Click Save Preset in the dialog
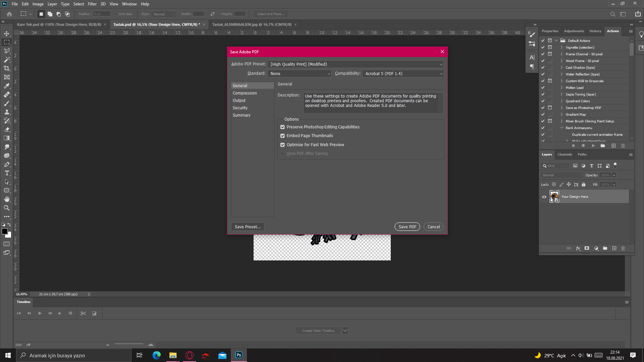644x362 pixels. (x=247, y=227)
